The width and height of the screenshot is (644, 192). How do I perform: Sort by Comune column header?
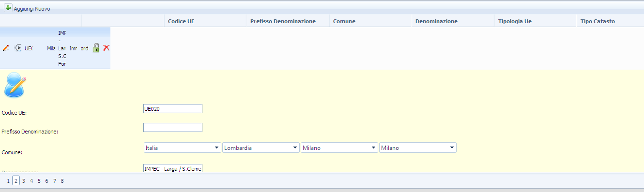coord(344,21)
